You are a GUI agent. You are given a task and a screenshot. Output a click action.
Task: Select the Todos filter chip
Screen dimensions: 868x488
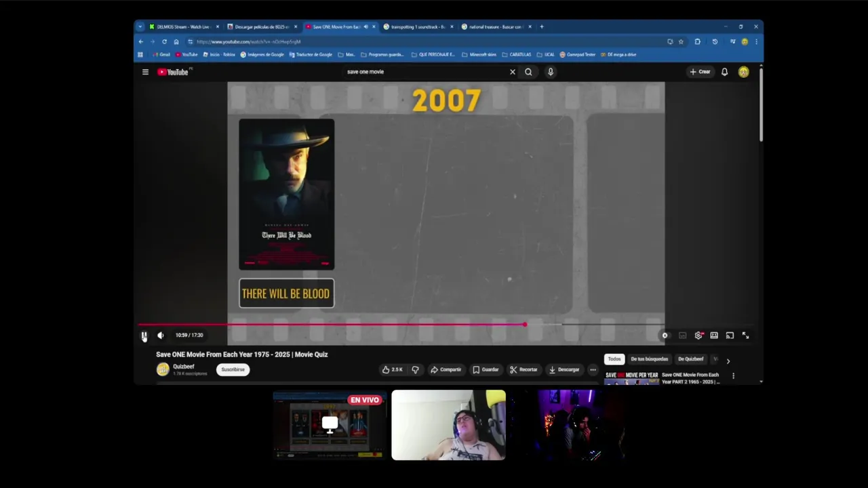click(614, 359)
